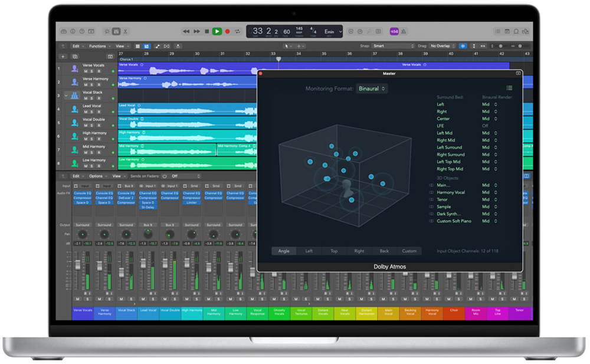Open the Dolby Atmos list icon
The image size is (590, 364).
pyautogui.click(x=509, y=88)
